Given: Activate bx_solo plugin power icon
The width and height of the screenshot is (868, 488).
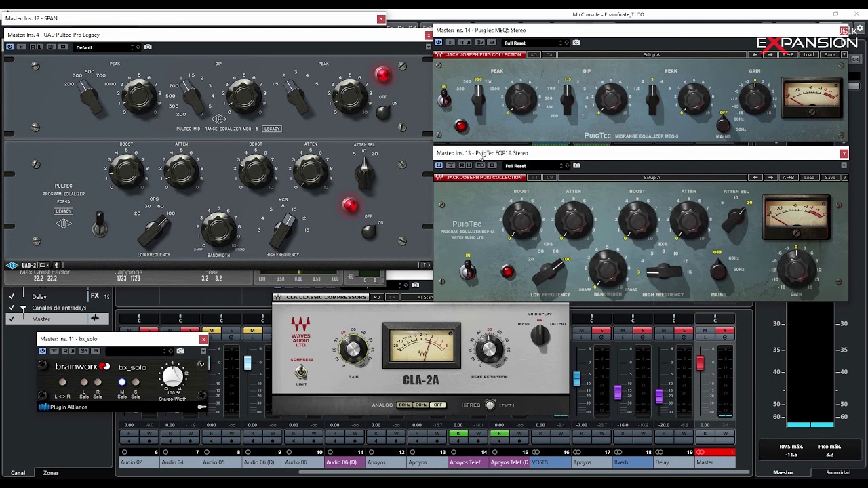Looking at the screenshot, I should [42, 351].
